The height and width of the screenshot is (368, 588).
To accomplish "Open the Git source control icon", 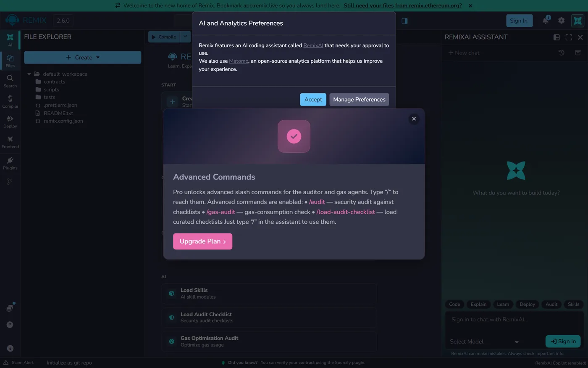I will 10,182.
